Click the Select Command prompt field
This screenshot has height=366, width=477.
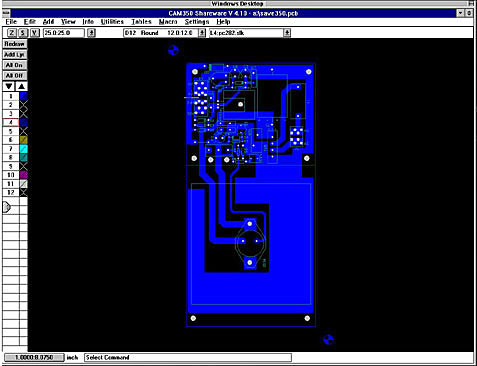188,357
